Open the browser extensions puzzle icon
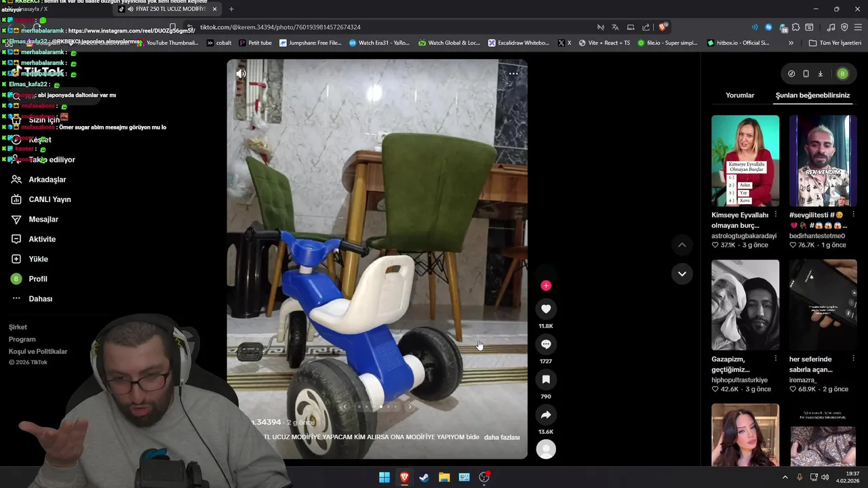 pos(796,27)
